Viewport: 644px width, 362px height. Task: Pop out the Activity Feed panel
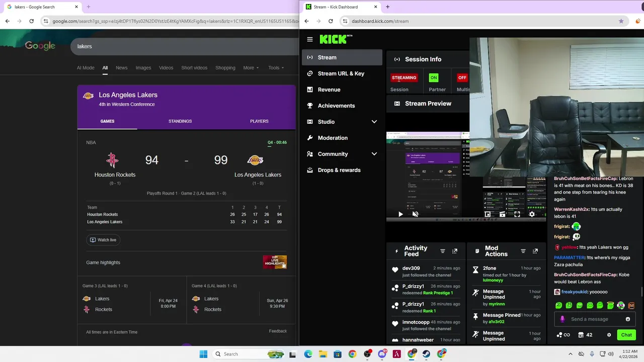click(455, 251)
